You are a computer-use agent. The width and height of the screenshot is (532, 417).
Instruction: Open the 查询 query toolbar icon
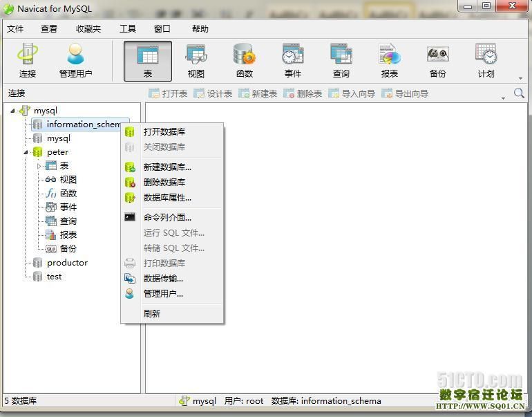(x=341, y=61)
